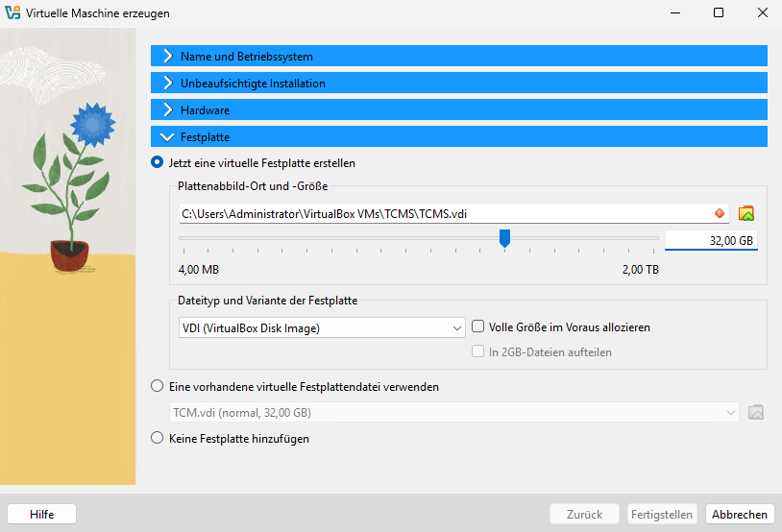Choose 'Keine Festplatte hinzufügen' radio button
This screenshot has width=782, height=532.
tap(158, 439)
